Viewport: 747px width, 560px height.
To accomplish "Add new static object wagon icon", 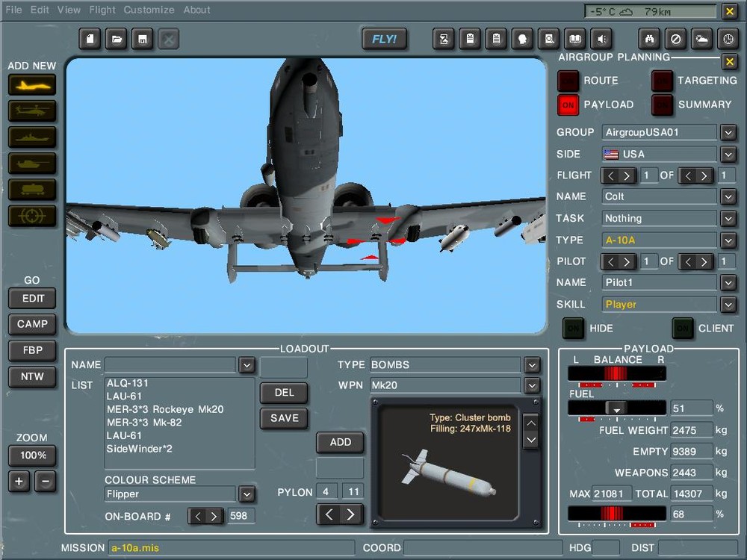I will (32, 190).
